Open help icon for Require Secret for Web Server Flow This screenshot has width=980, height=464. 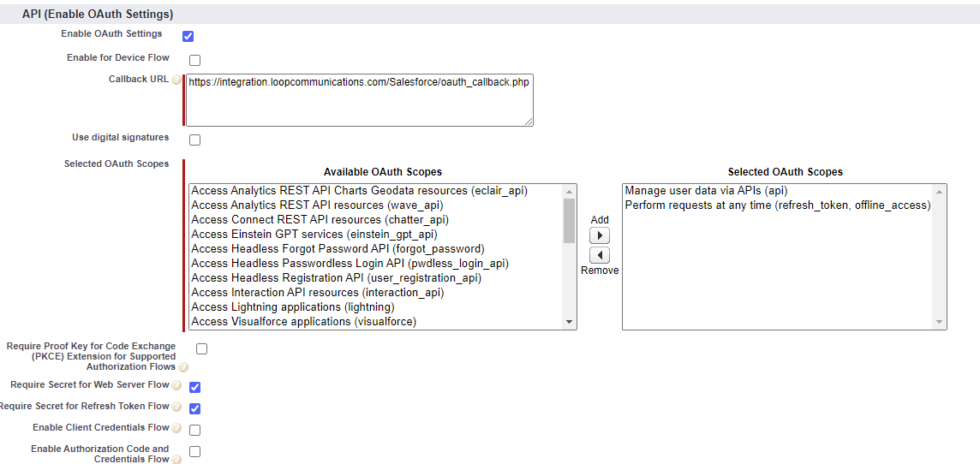pos(176,386)
